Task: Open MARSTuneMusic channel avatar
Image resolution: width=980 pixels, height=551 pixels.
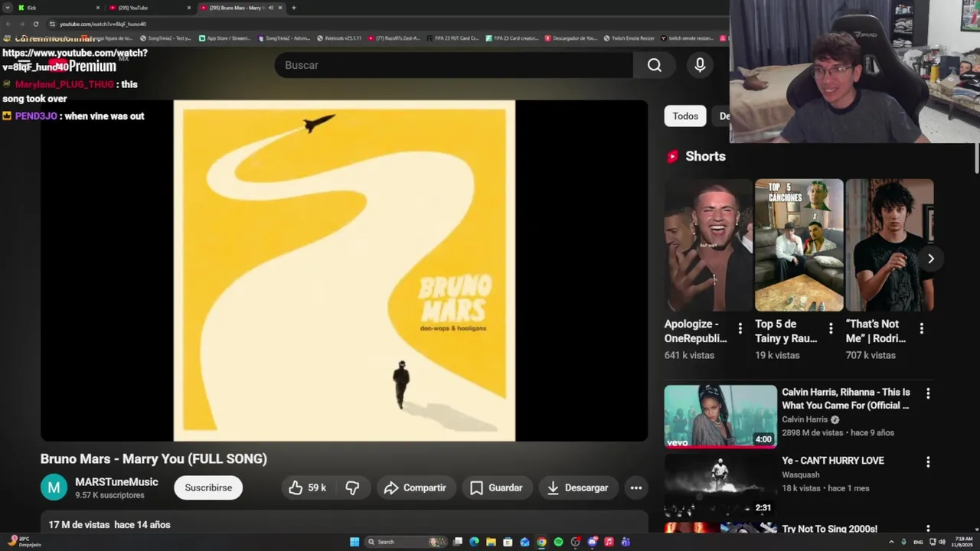Action: (x=54, y=487)
